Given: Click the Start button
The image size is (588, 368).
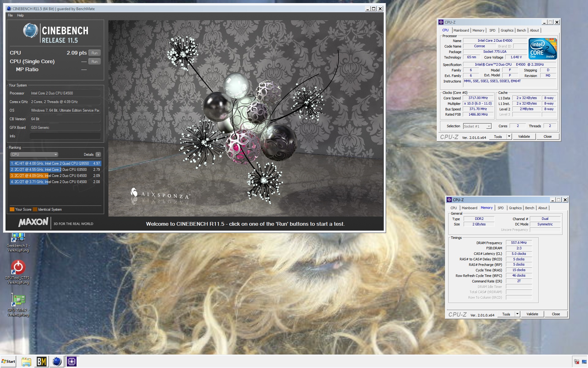Looking at the screenshot, I should 8,362.
